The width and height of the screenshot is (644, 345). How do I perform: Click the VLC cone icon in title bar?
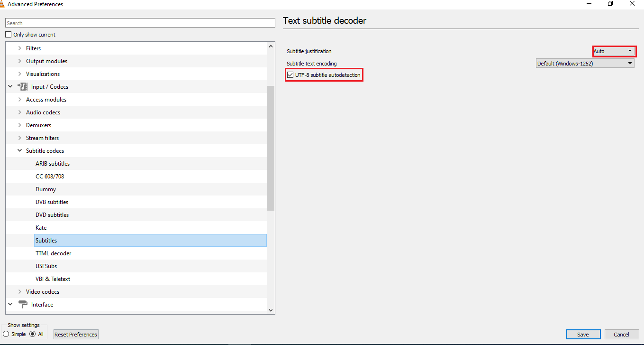(2, 4)
